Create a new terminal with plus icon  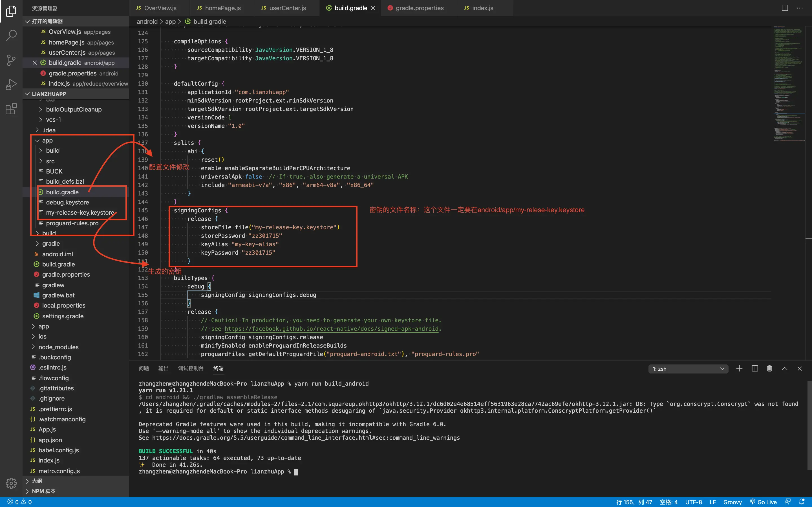click(739, 369)
